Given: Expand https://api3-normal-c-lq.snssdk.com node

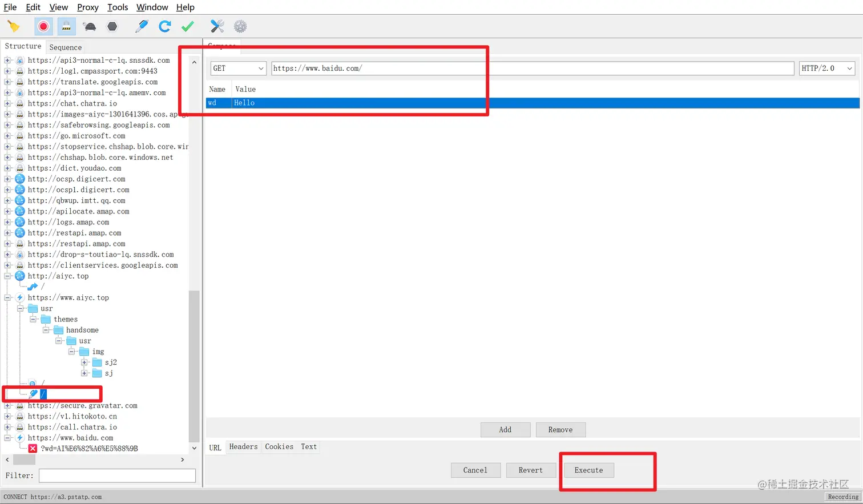Looking at the screenshot, I should [x=7, y=60].
